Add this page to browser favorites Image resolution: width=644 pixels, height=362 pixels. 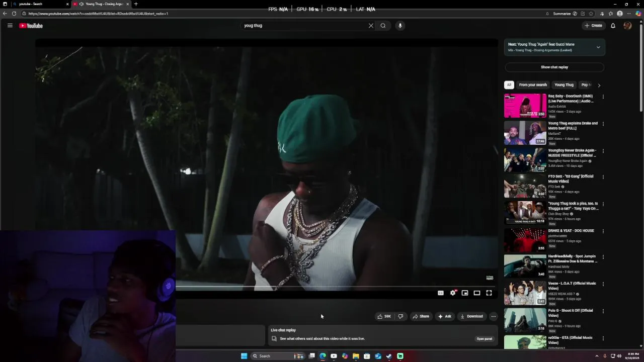(591, 14)
